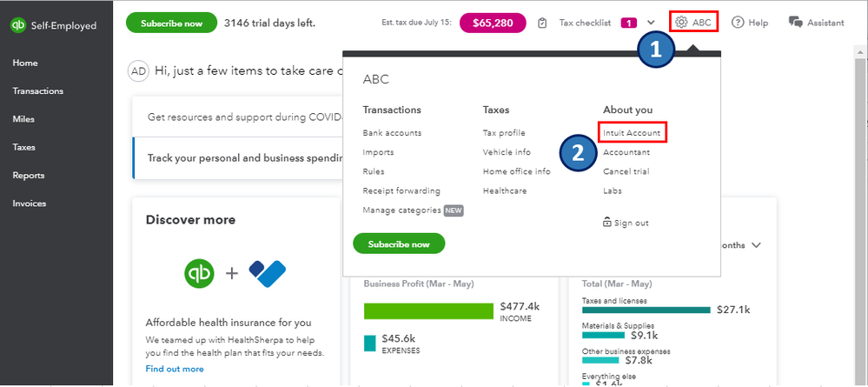Click the $65,280 estimated tax badge
The image size is (868, 387).
[493, 23]
